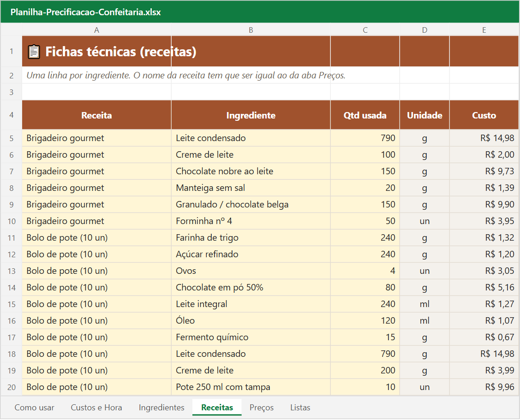Select the R$ 5,16 cost cell
The height and width of the screenshot is (420, 520).
pos(484,287)
